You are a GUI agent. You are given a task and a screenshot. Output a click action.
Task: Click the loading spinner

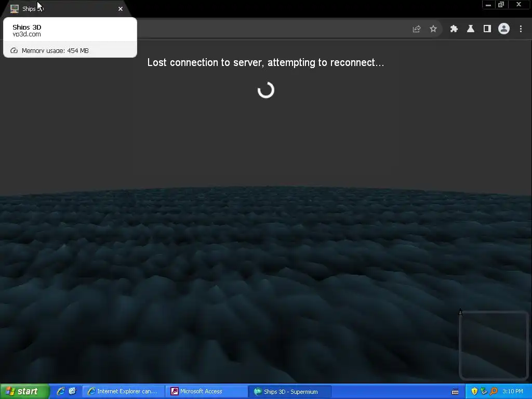tap(265, 90)
